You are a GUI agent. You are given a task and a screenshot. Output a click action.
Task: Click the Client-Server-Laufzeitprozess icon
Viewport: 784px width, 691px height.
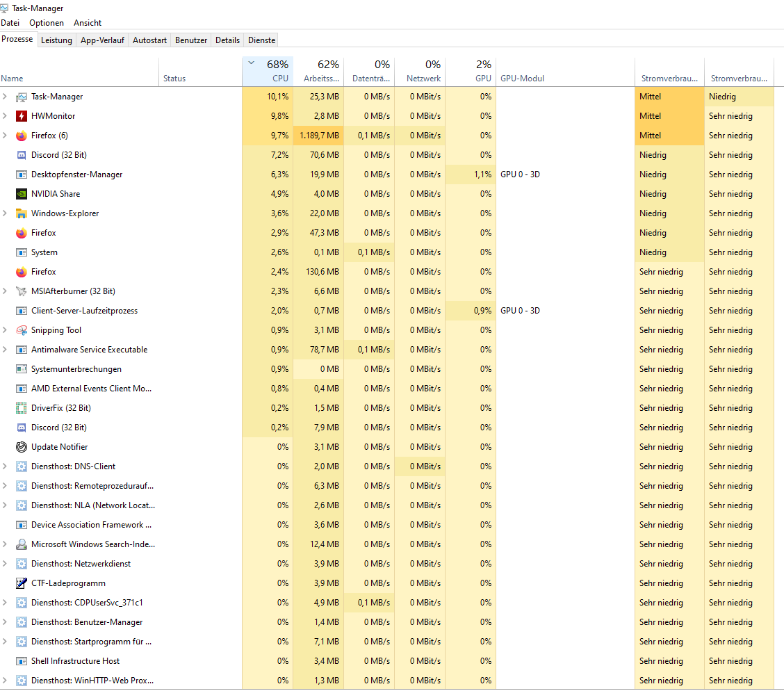coord(21,311)
